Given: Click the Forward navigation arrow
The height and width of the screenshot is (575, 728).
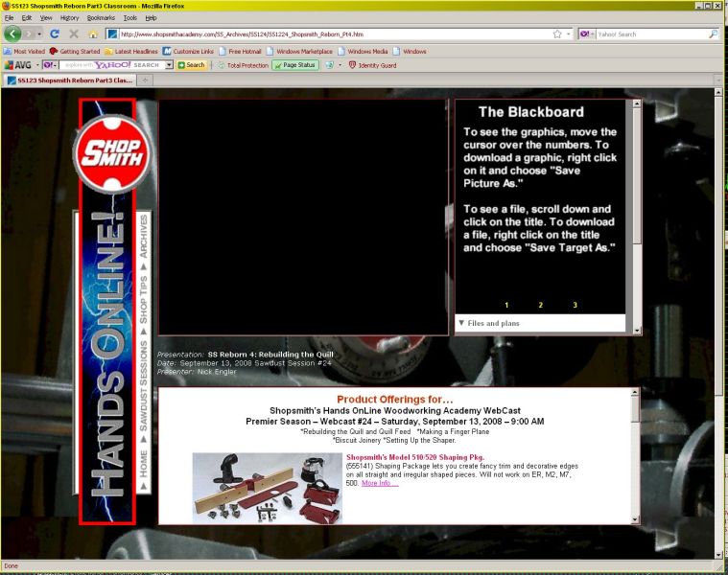Looking at the screenshot, I should (x=29, y=34).
